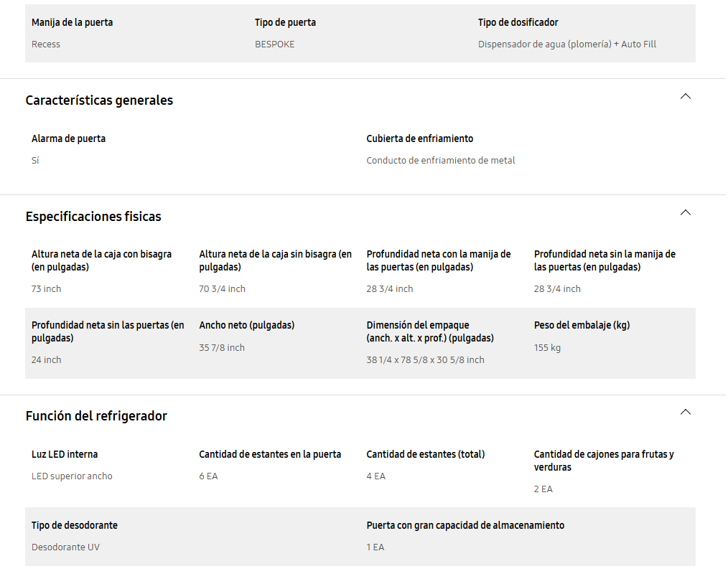Select 'Cantidad de estantes en la puerta' label

coord(270,454)
